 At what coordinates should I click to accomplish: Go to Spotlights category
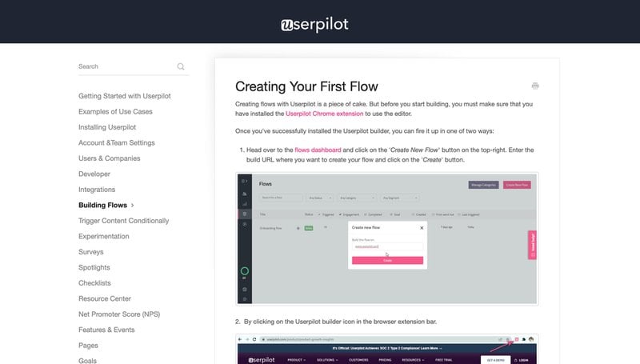(94, 267)
